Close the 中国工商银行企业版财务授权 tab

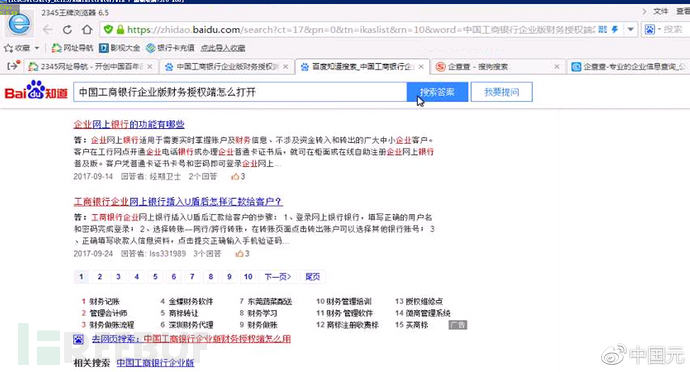pyautogui.click(x=286, y=66)
